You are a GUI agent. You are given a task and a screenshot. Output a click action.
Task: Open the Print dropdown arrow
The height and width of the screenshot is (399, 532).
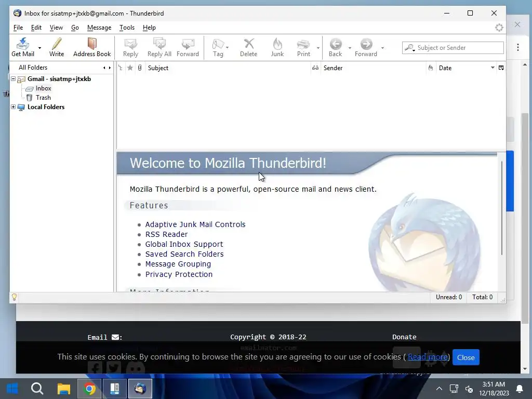[x=318, y=48]
